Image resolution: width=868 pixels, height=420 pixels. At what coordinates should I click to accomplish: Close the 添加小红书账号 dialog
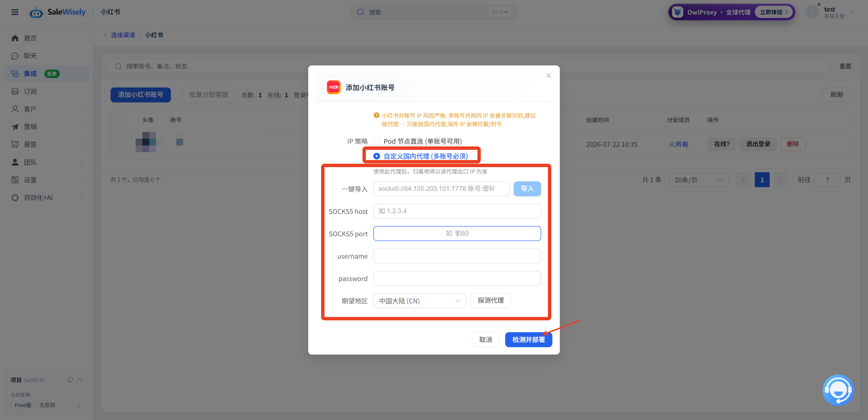tap(548, 76)
